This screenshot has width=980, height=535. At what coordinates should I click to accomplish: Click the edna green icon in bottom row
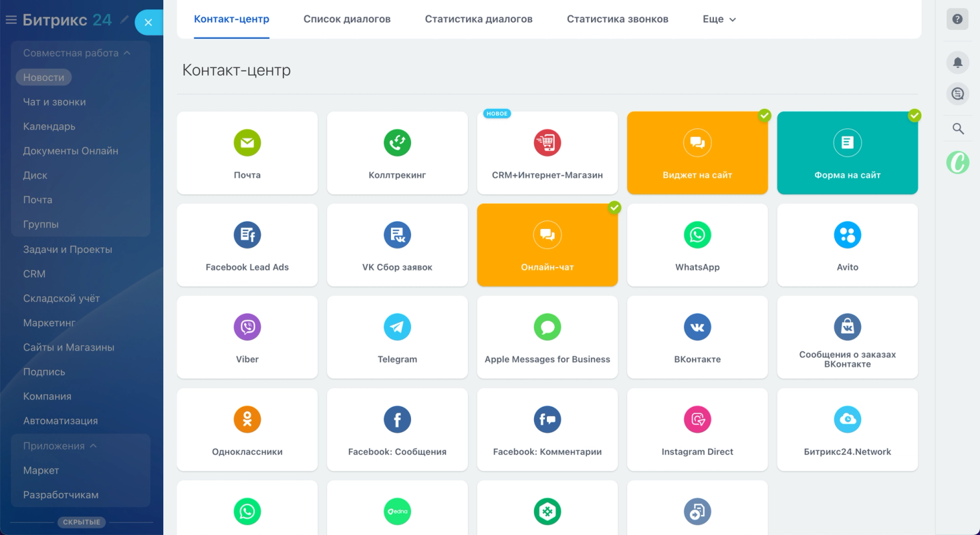(397, 511)
